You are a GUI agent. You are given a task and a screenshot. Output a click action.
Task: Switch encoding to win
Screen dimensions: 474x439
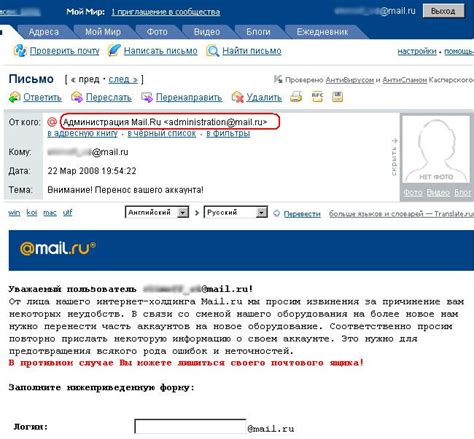tap(14, 213)
